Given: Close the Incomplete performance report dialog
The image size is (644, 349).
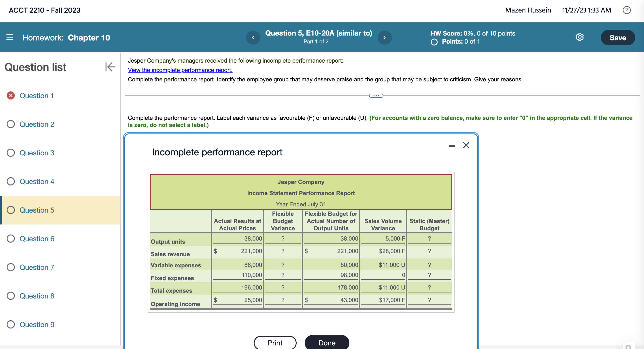Looking at the screenshot, I should (x=466, y=145).
